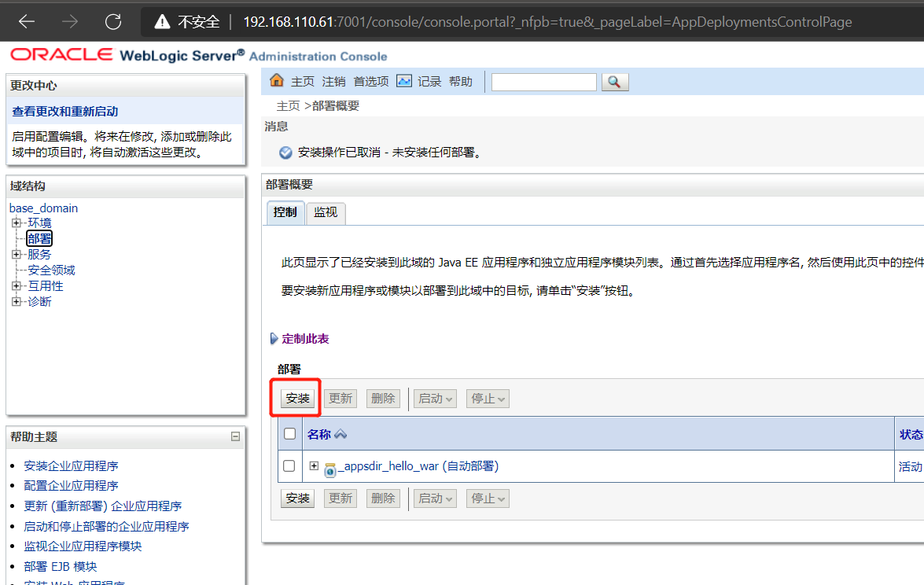This screenshot has height=585, width=924.
Task: Select 诊断 in the domain tree
Action: (39, 302)
